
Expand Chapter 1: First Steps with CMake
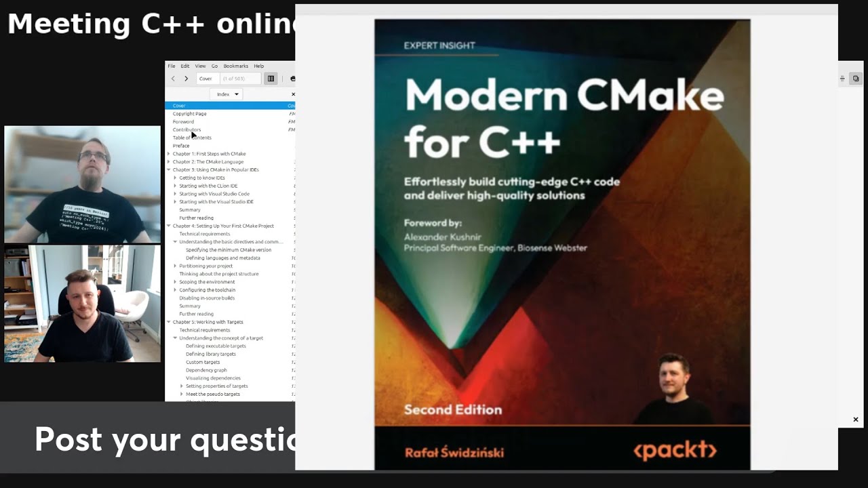click(169, 154)
